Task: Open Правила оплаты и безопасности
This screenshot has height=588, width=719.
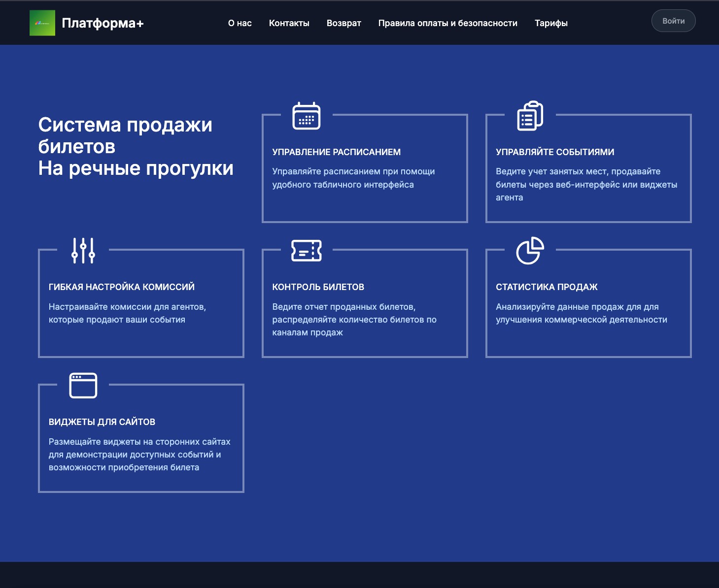Action: pos(447,23)
